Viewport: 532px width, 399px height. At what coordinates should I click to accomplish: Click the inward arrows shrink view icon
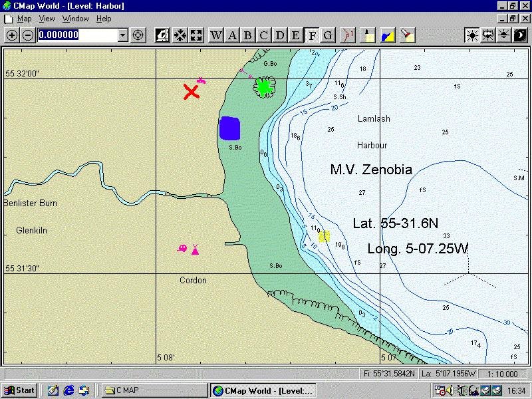(x=180, y=35)
